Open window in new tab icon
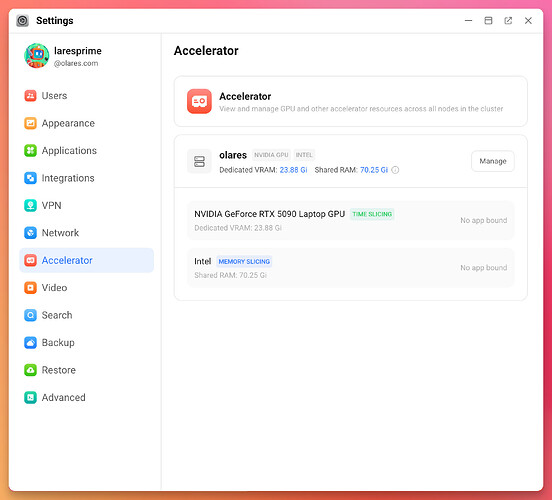This screenshot has height=500, width=552. click(508, 21)
